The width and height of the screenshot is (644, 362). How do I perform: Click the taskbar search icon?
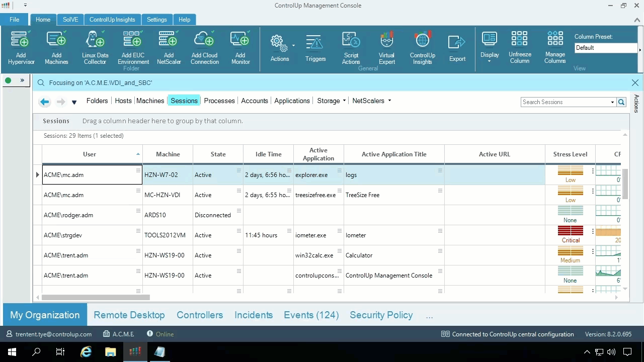36,352
